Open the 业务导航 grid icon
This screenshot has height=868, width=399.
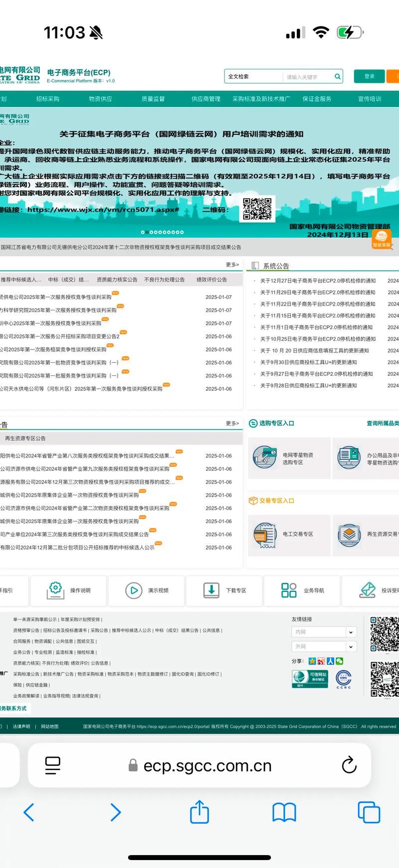click(x=289, y=590)
